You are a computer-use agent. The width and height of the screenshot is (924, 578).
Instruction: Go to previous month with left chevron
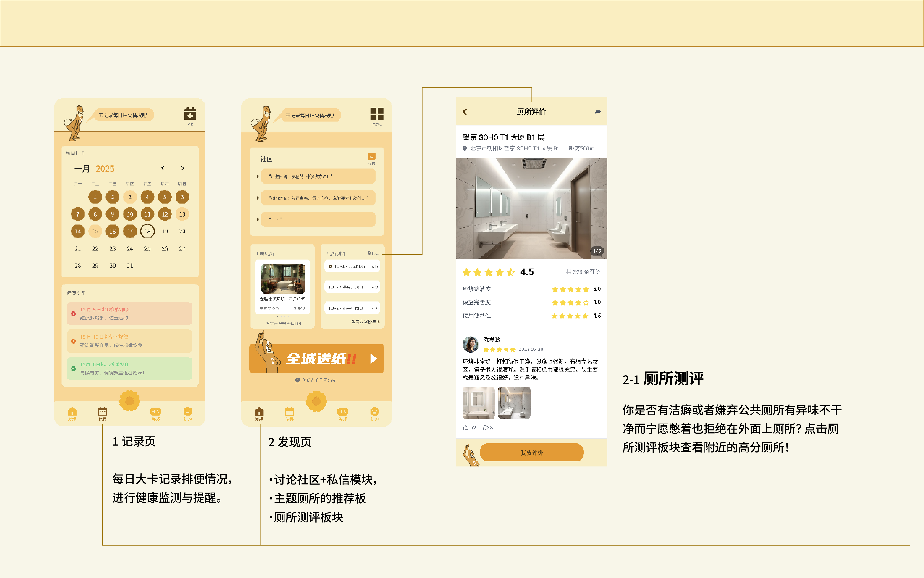(163, 168)
